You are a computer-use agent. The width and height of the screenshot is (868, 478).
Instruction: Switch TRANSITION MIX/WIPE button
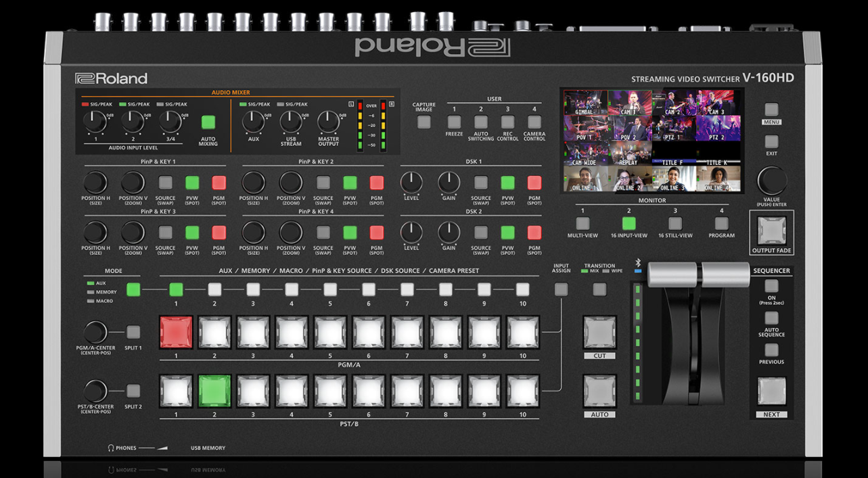pyautogui.click(x=599, y=289)
